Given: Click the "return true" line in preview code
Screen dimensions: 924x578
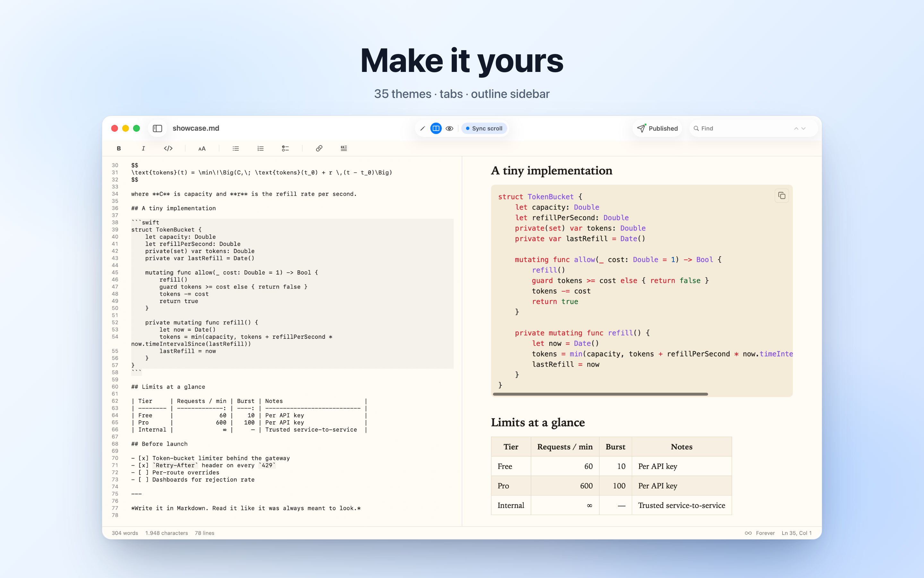Looking at the screenshot, I should (x=555, y=302).
